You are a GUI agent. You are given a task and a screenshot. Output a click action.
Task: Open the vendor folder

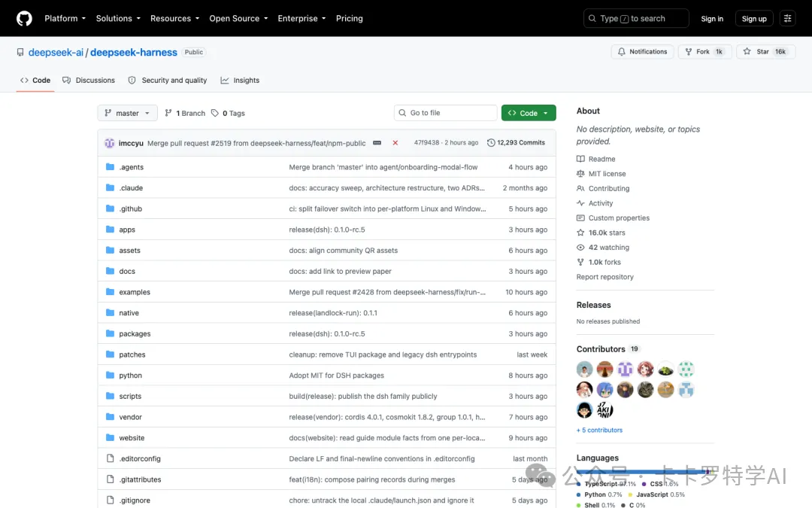tap(131, 417)
